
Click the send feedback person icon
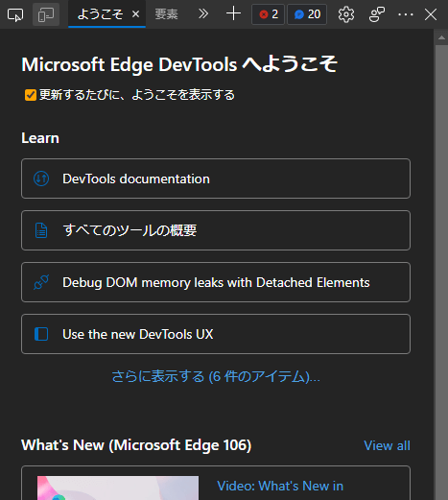(x=377, y=14)
